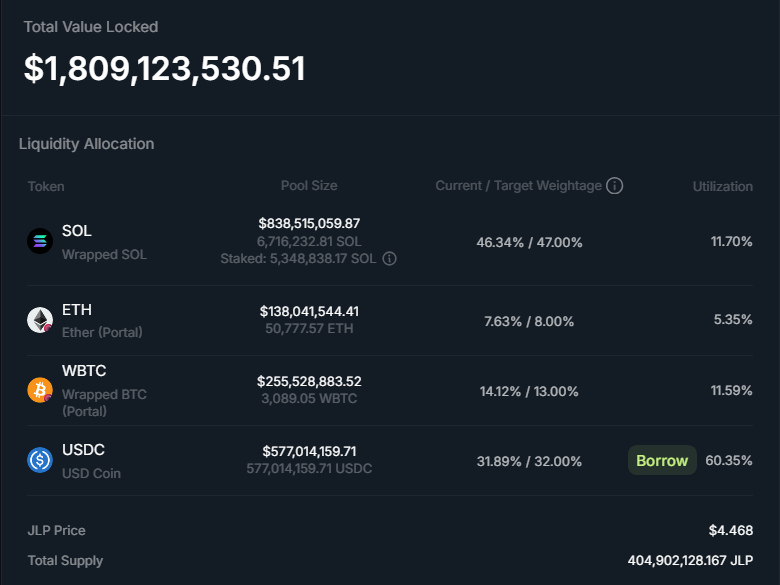The height and width of the screenshot is (585, 780).
Task: Click the Total Supply JLP amount
Action: [x=690, y=561]
